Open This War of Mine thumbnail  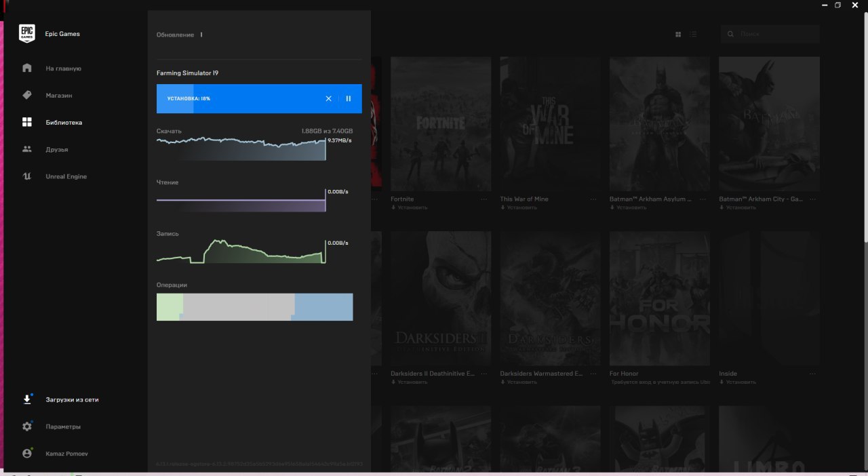click(550, 123)
